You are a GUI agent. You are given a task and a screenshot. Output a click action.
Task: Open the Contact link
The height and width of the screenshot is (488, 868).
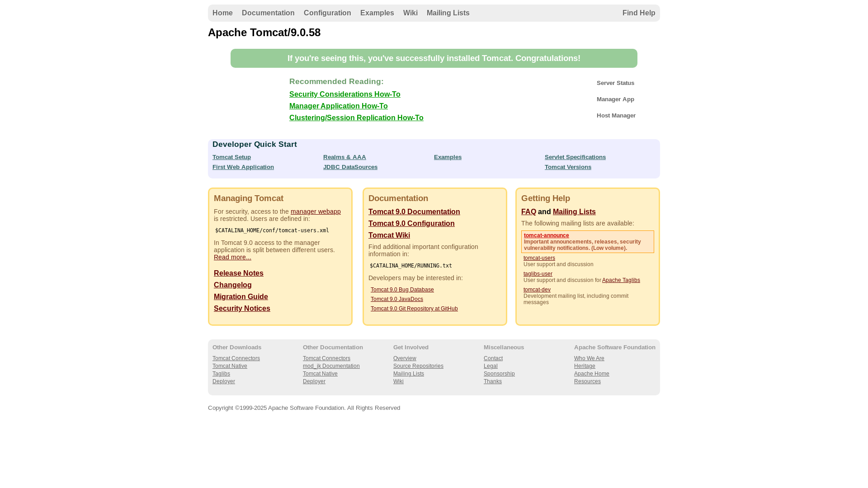click(x=493, y=358)
